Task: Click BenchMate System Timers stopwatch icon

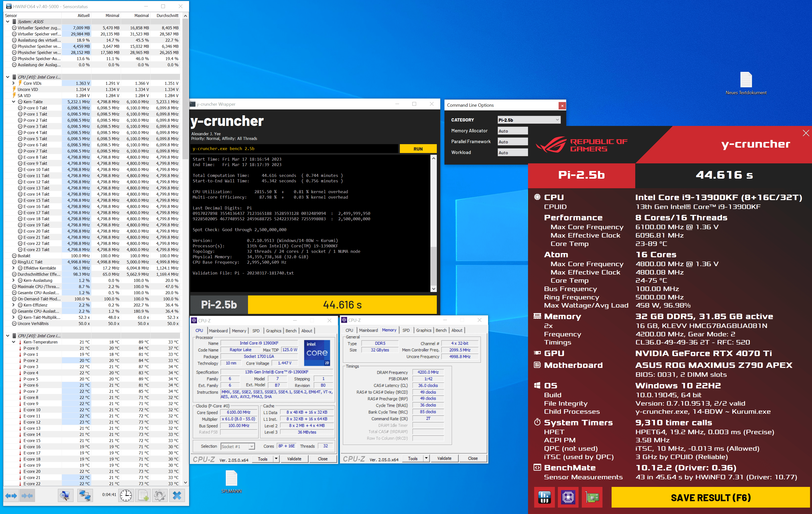Action: coord(537,422)
